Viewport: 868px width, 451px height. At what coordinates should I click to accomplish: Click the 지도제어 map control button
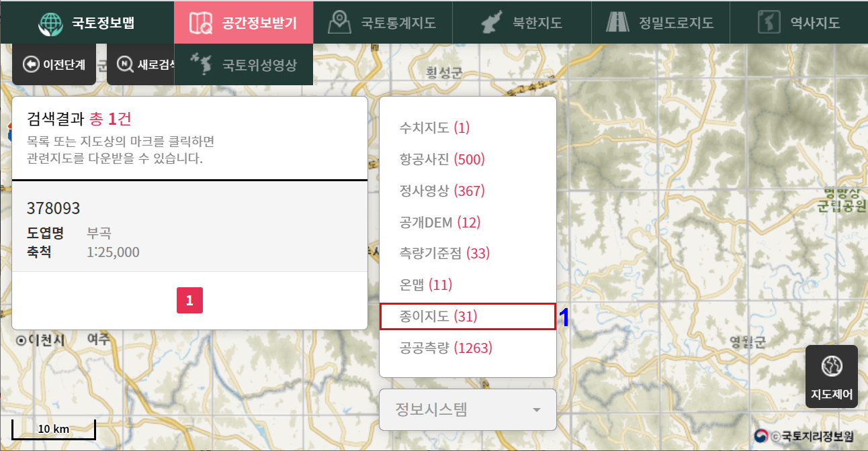coord(832,377)
